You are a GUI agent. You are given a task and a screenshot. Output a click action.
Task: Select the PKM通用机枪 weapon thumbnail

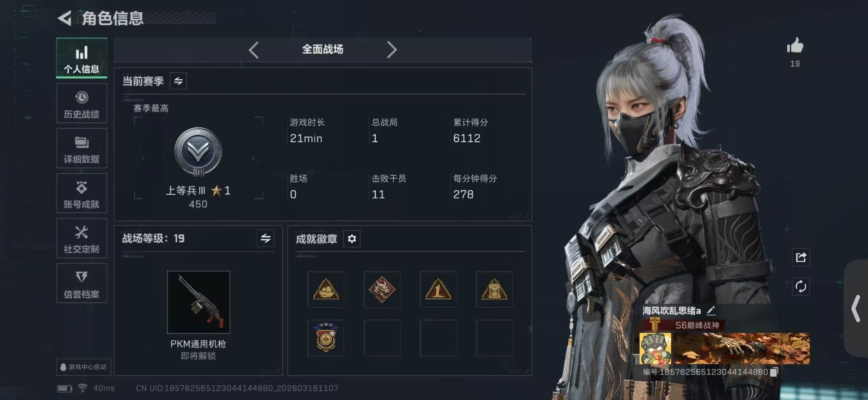click(198, 302)
